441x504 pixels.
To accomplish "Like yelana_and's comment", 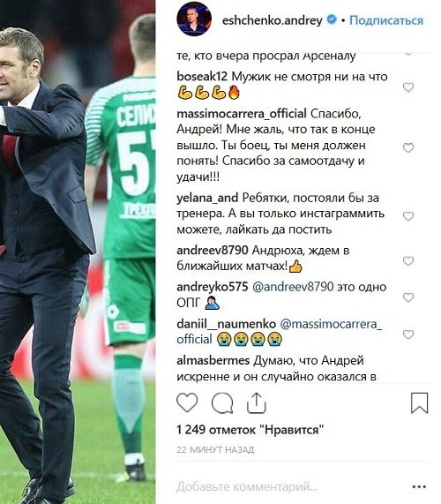I will pyautogui.click(x=407, y=216).
